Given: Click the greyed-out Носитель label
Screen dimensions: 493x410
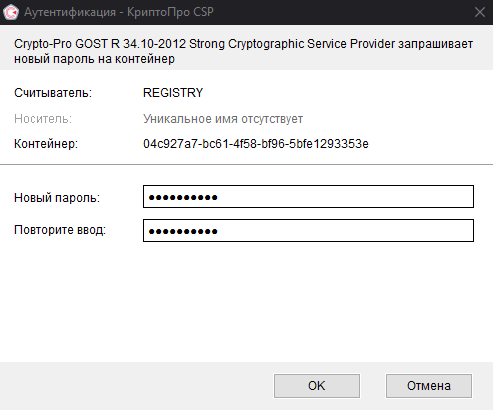Looking at the screenshot, I should [x=43, y=119].
